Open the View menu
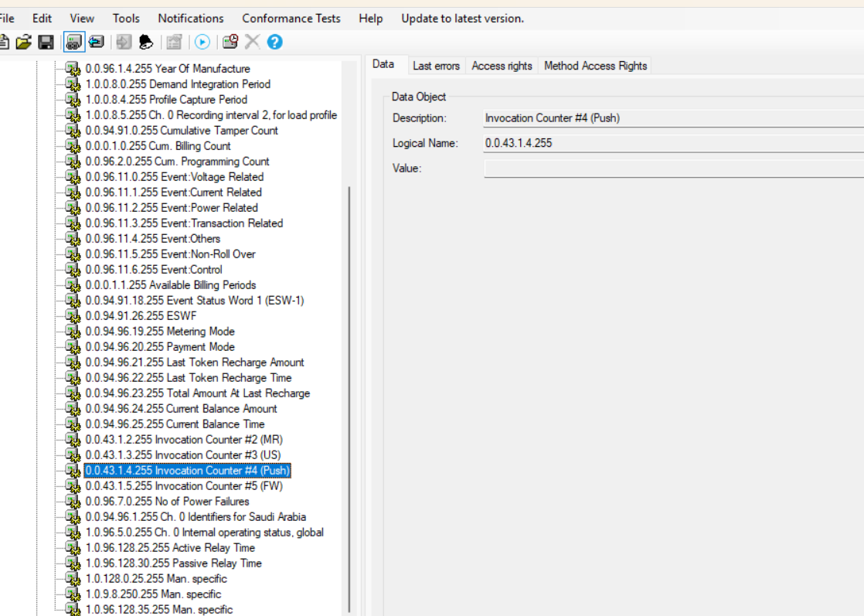 click(82, 19)
